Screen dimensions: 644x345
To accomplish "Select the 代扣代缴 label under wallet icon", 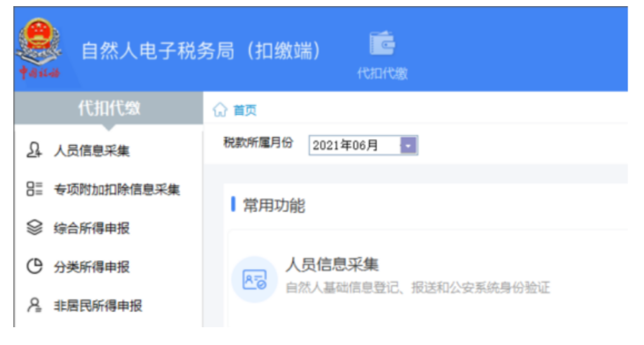I will pyautogui.click(x=382, y=73).
